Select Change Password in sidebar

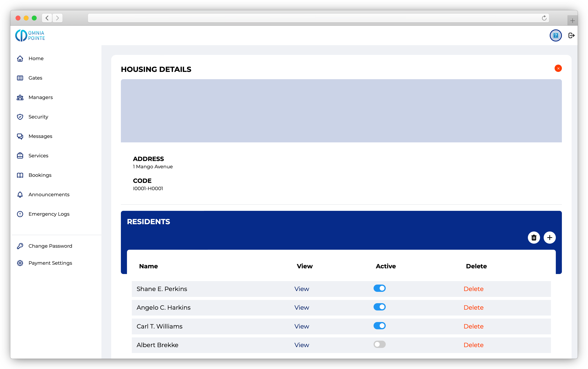[x=50, y=246]
